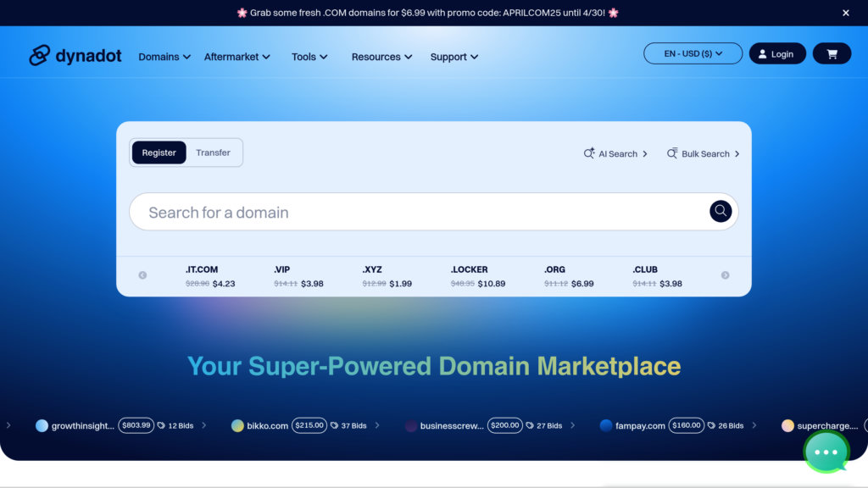The image size is (868, 488).
Task: Open the shopping cart
Action: pos(832,54)
